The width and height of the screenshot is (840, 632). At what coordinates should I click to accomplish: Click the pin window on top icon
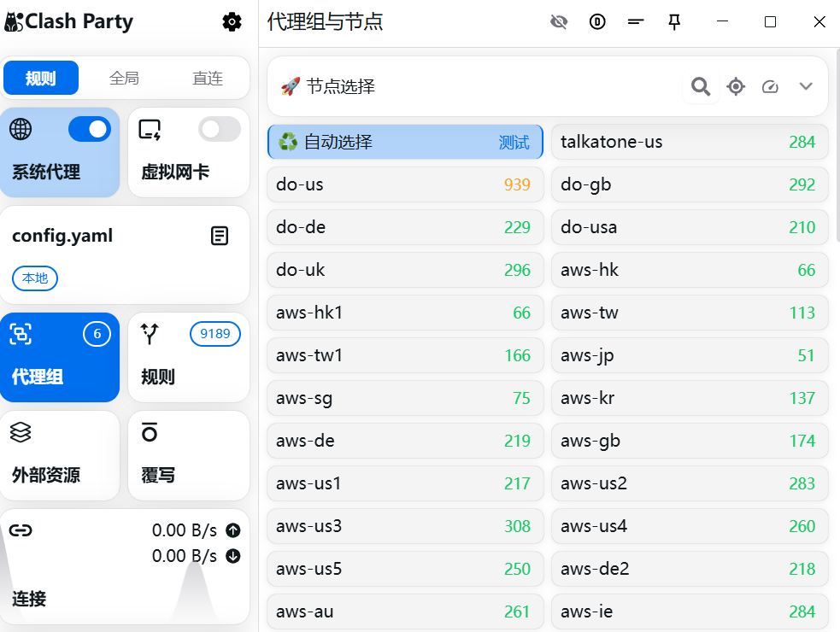(x=674, y=22)
